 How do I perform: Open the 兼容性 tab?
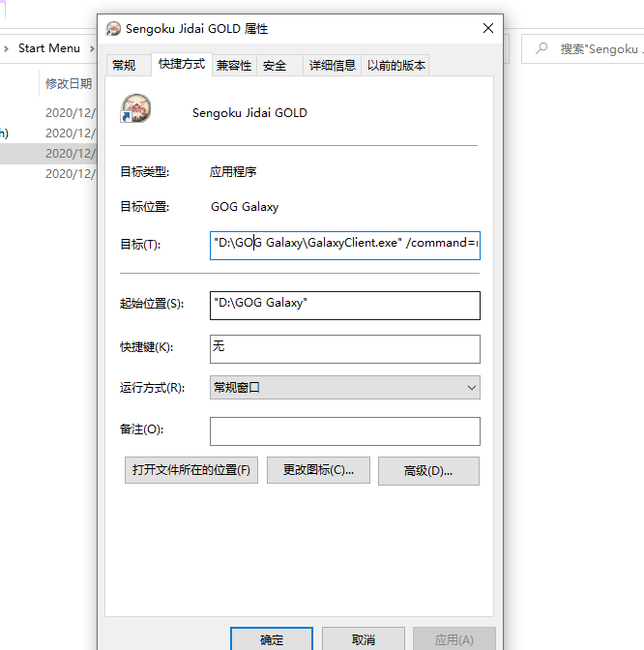[234, 65]
